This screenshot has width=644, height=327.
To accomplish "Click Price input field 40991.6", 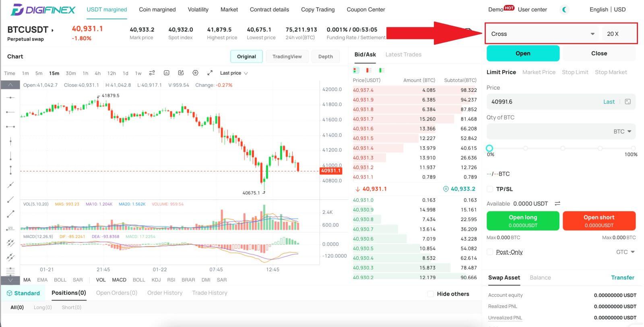I will [x=561, y=102].
